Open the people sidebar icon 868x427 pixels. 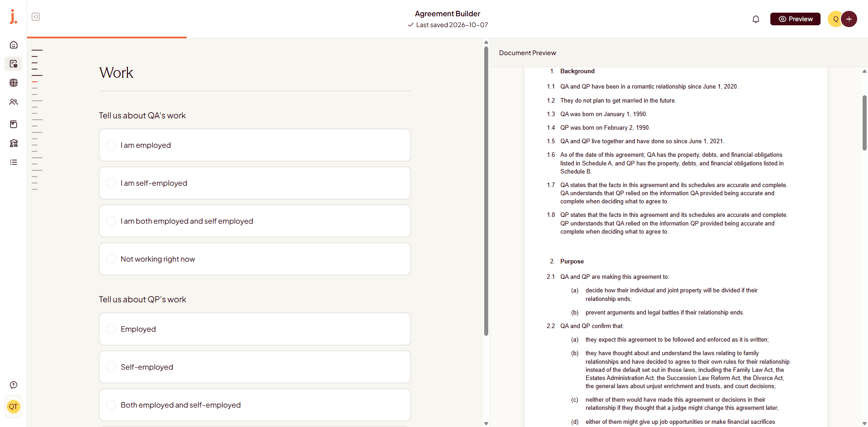click(x=14, y=102)
